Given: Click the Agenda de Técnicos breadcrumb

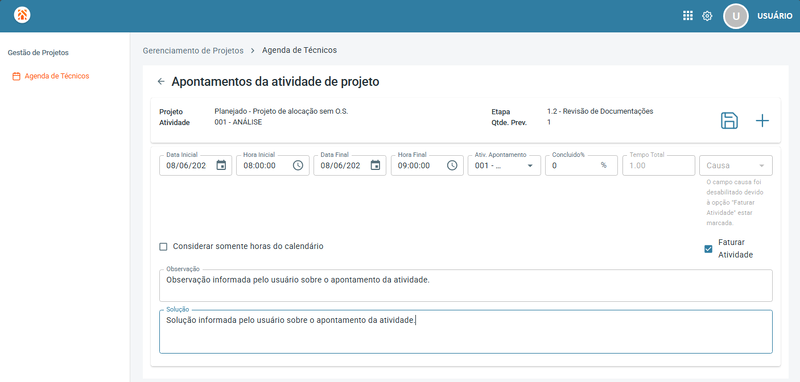Looking at the screenshot, I should click(x=299, y=50).
